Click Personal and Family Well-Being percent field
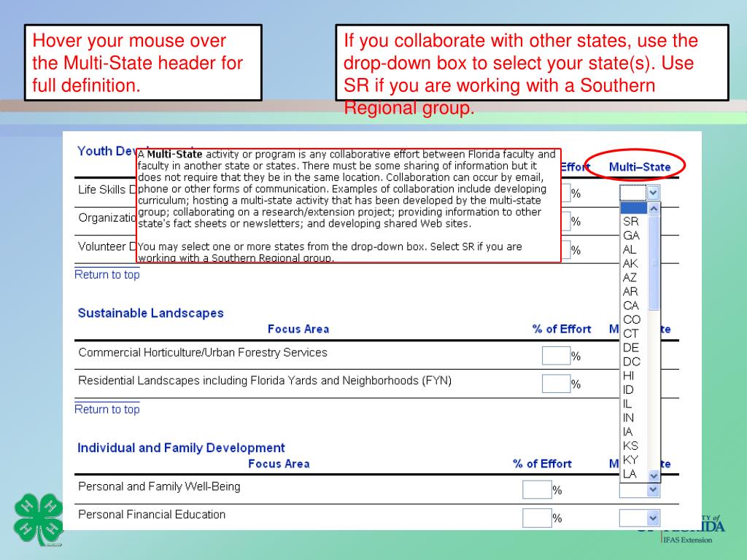 (537, 489)
